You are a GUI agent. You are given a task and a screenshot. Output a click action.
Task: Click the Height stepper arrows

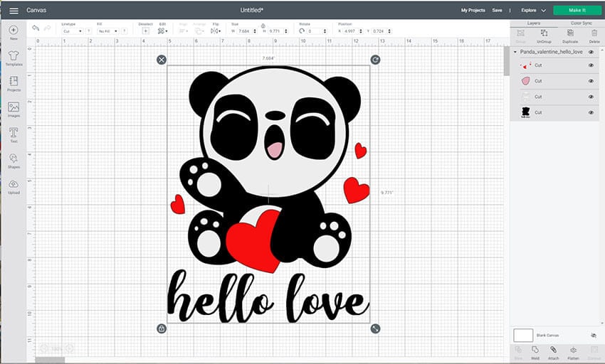click(286, 31)
